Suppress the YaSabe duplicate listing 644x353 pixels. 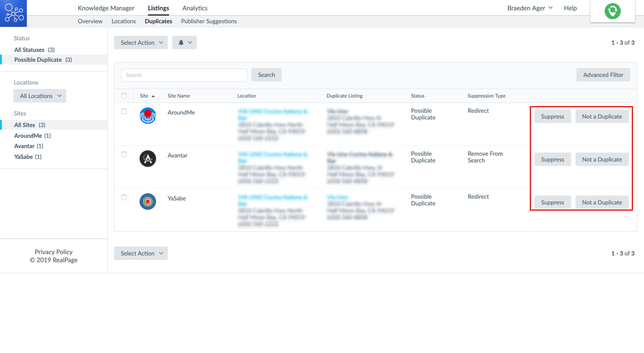tap(553, 202)
